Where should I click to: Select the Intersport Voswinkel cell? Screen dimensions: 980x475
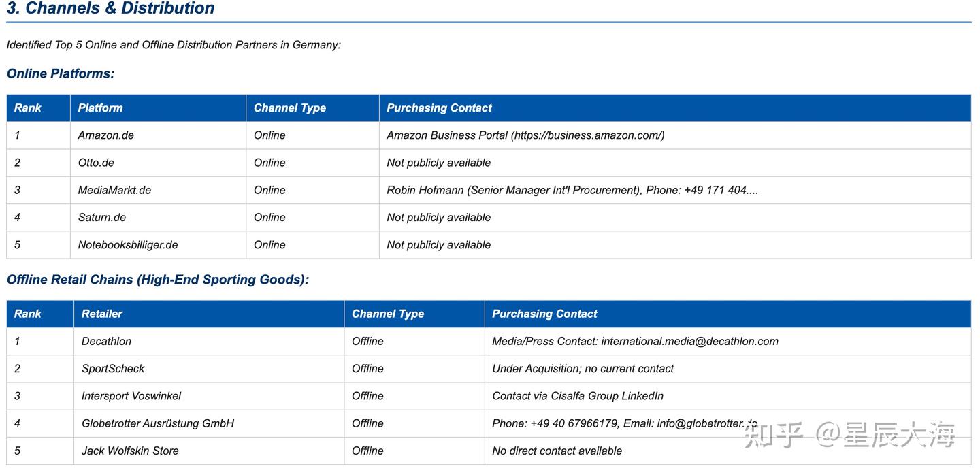click(x=131, y=396)
